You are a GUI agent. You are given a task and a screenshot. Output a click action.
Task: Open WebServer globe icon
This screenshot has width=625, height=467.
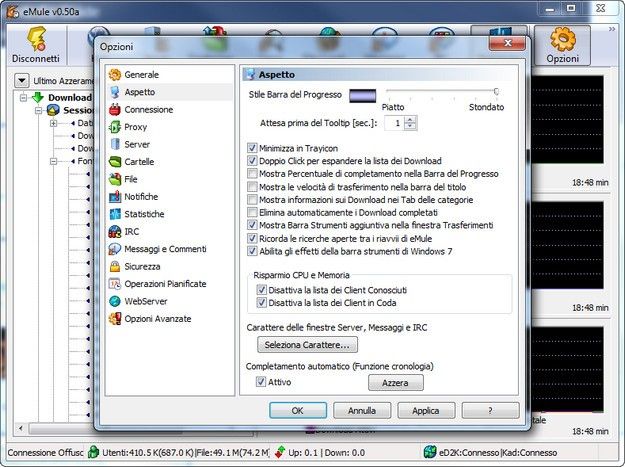point(115,301)
